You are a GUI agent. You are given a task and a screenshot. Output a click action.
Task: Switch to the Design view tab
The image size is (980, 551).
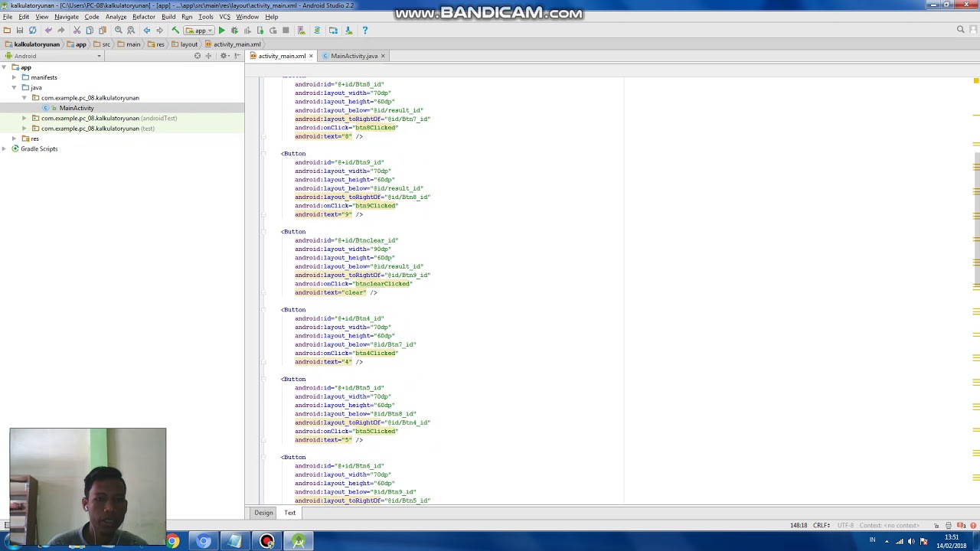coord(263,513)
